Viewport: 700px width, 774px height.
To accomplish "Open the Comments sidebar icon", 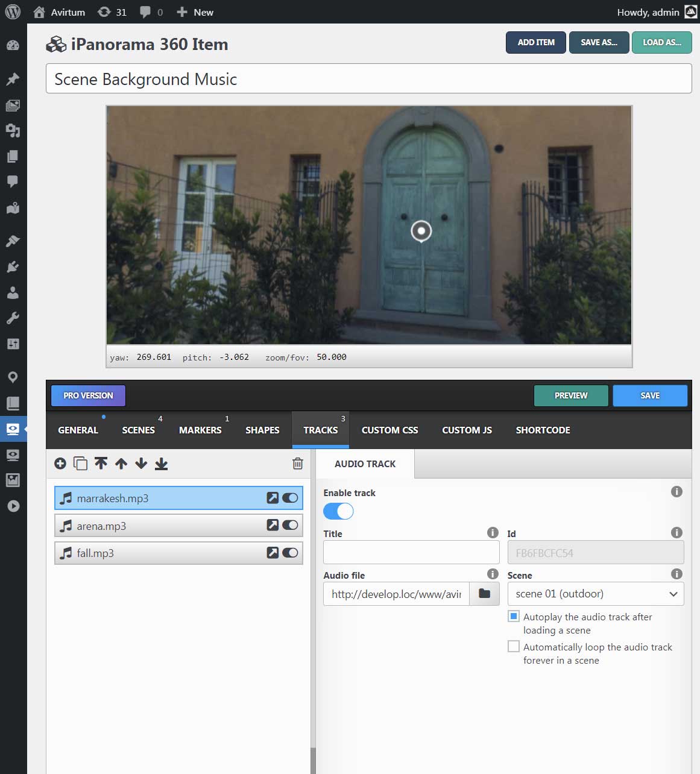I will 13,181.
